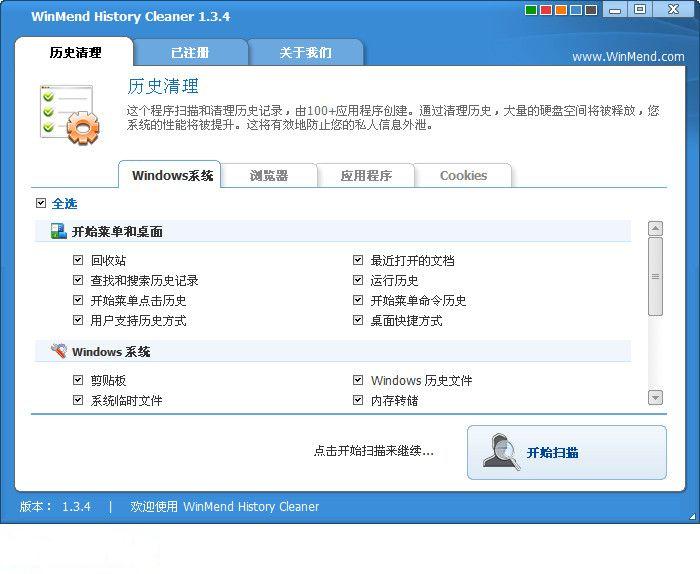
Task: Toggle the 运行历史 checkbox
Action: [358, 280]
